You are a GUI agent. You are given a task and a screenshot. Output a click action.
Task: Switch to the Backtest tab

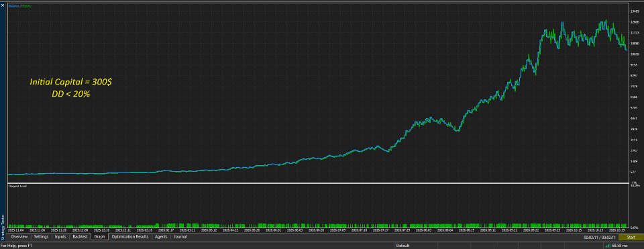point(80,237)
